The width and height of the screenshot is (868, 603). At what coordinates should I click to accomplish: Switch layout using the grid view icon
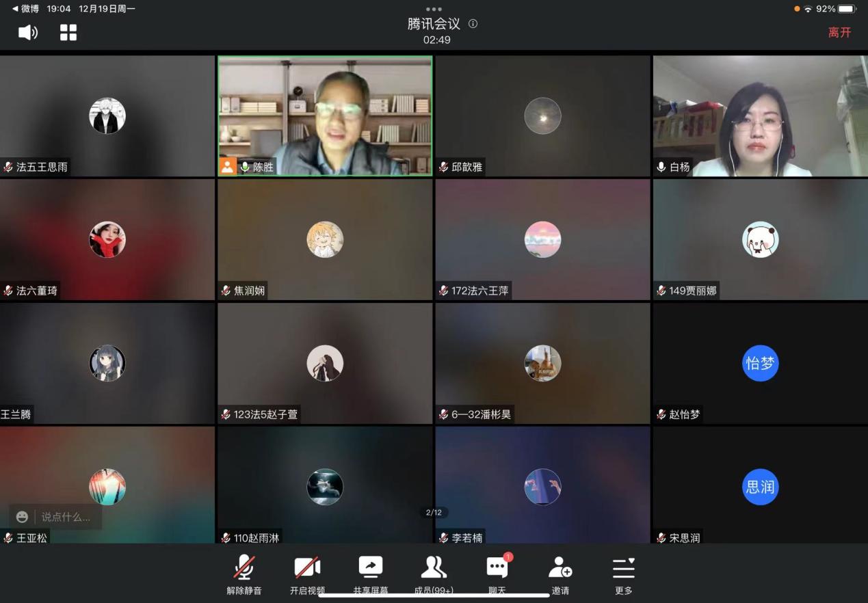coord(68,32)
